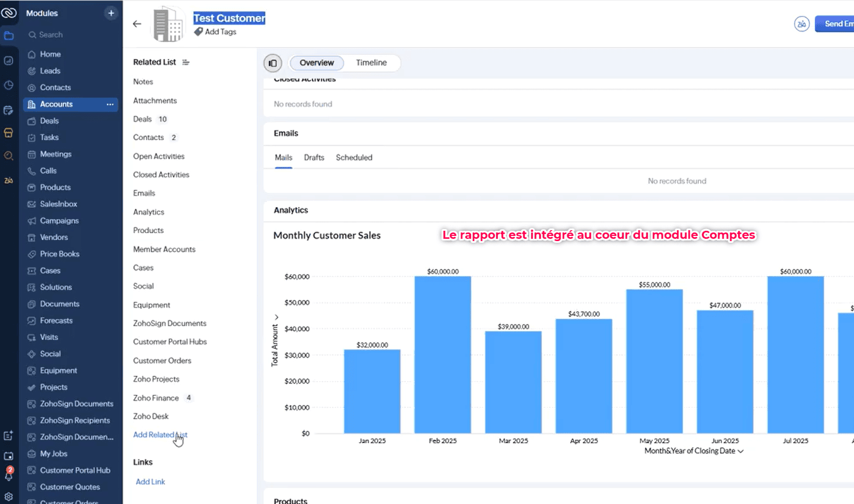Image resolution: width=854 pixels, height=504 pixels.
Task: Open Accounts module three-dot options
Action: point(110,104)
